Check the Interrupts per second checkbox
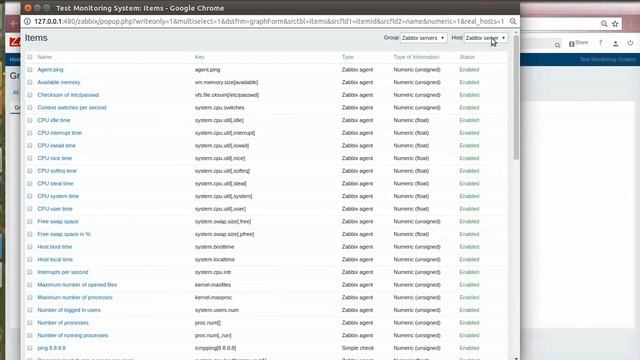 pos(29,272)
